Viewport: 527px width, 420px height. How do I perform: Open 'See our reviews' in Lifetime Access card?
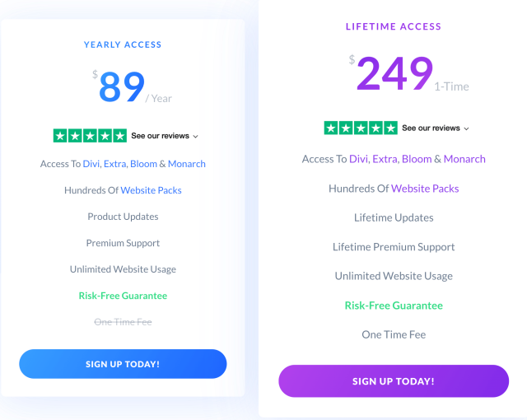431,128
